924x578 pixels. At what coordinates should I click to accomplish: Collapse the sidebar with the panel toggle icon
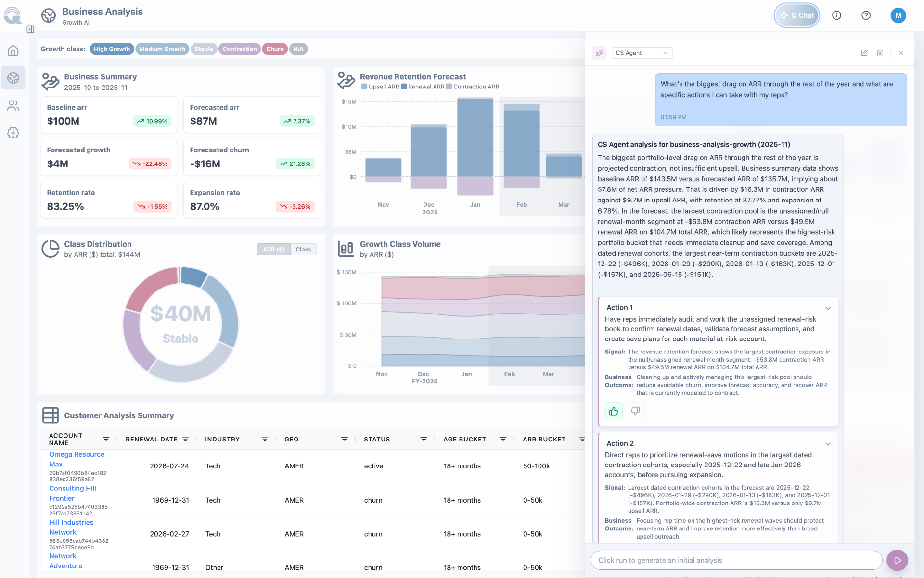click(30, 29)
